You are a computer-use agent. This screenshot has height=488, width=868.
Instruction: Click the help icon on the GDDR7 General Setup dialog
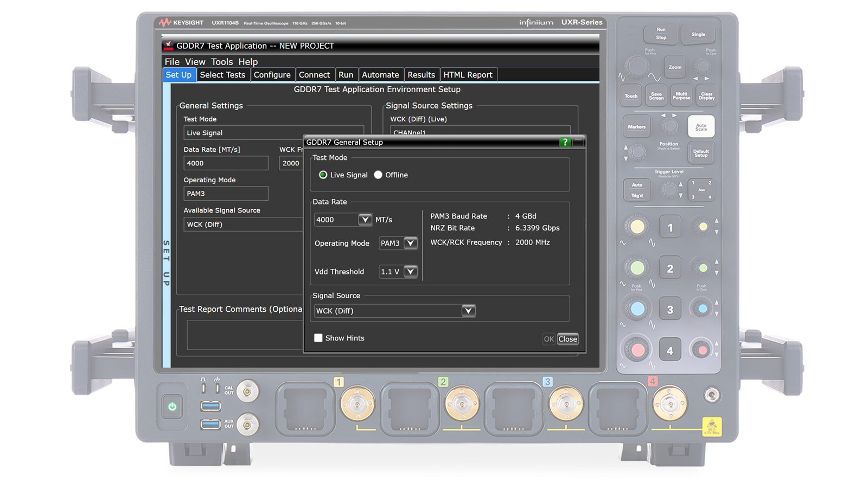click(x=566, y=142)
